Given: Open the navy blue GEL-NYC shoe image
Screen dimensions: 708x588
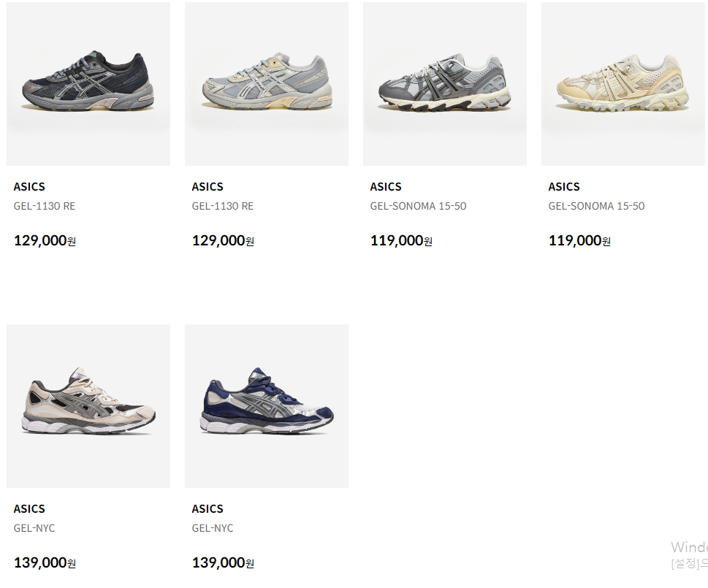Looking at the screenshot, I should pos(267,406).
